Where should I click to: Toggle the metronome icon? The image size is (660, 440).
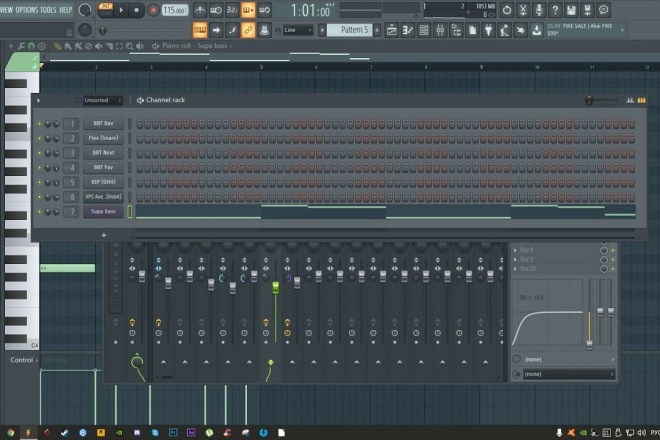(x=200, y=10)
